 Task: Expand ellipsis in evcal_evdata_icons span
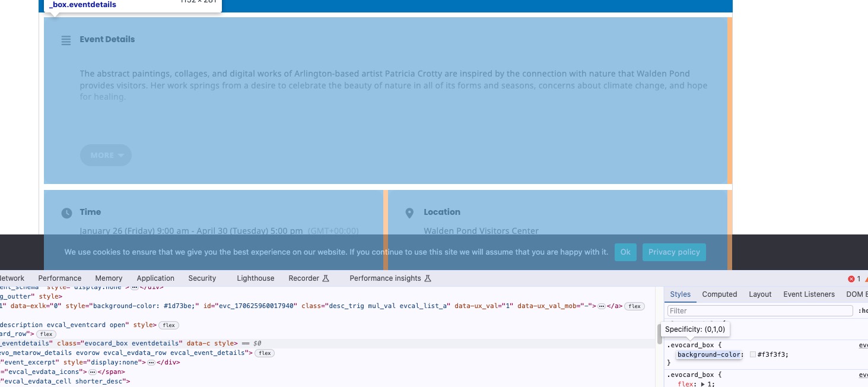93,372
